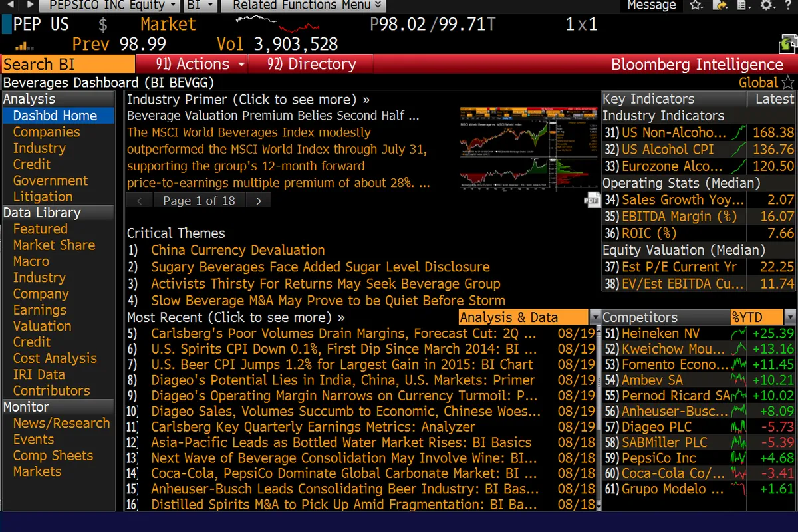
Task: Click the help question mark icon
Action: coord(787,5)
